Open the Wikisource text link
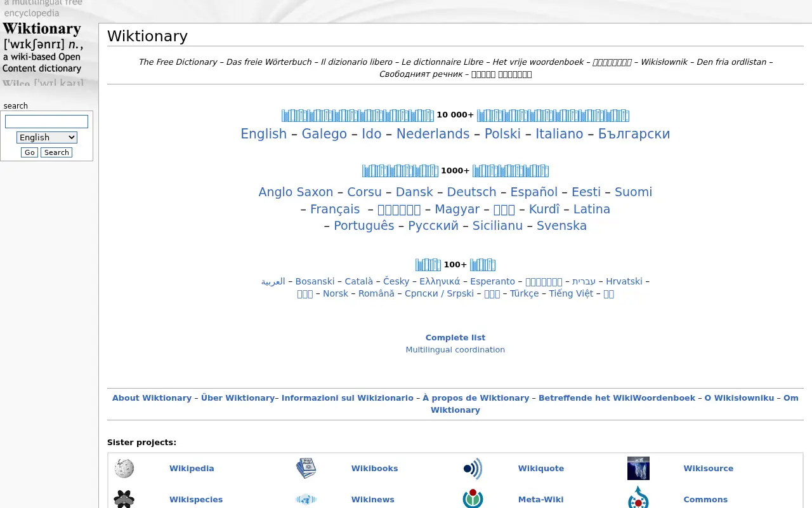 click(x=709, y=469)
